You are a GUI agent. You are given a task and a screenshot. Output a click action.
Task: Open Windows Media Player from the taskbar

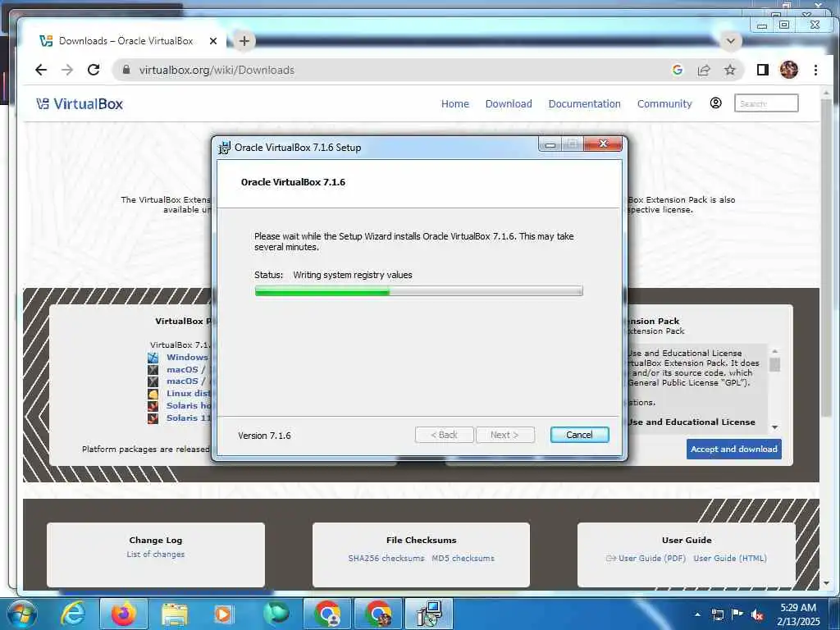pos(222,614)
